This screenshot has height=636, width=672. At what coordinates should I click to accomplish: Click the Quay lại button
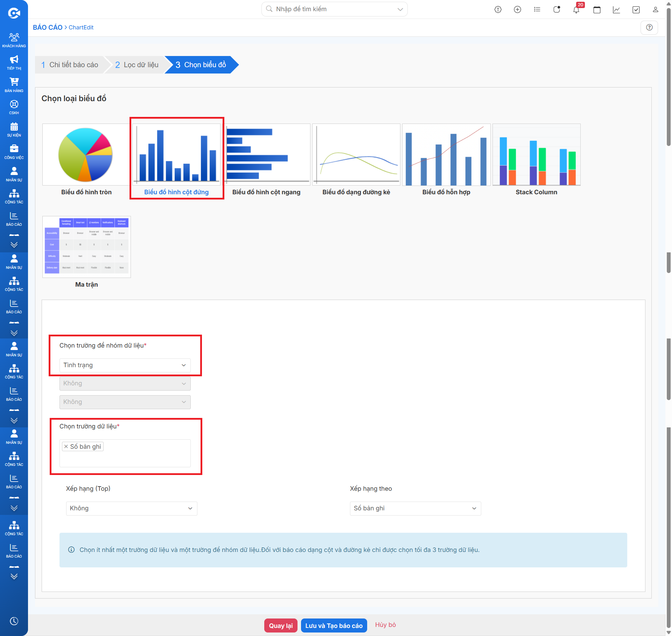(281, 625)
